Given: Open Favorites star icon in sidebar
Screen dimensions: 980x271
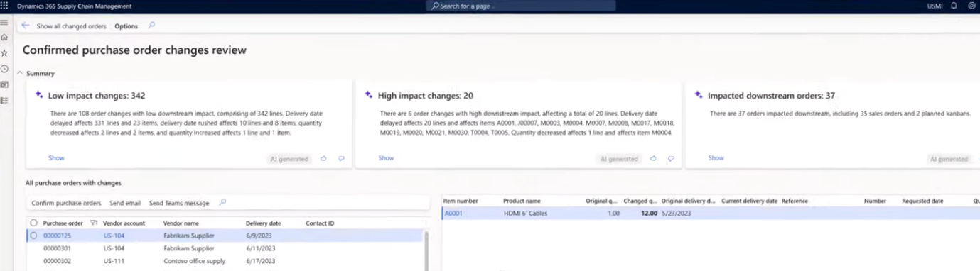Looking at the screenshot, I should click(4, 53).
